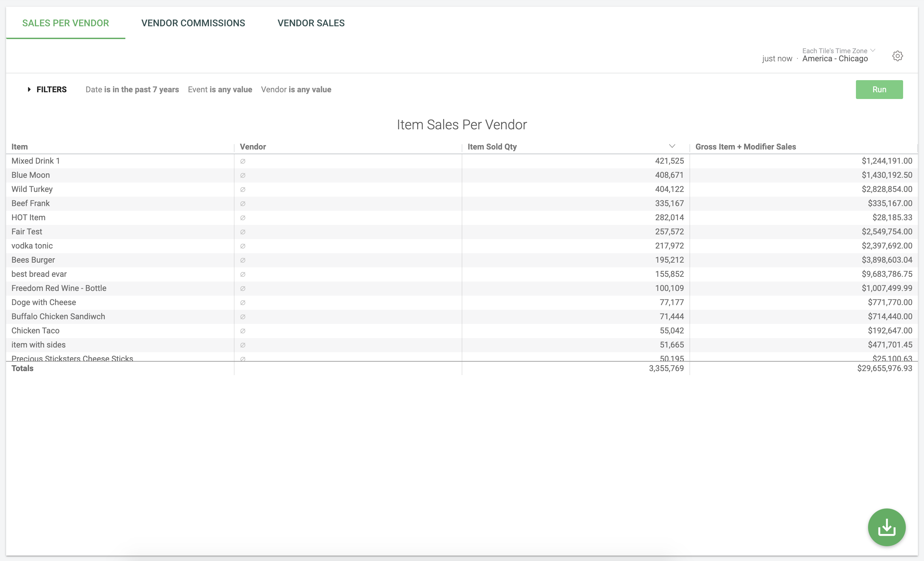The width and height of the screenshot is (924, 561).
Task: Click the Event is any value filter
Action: (x=220, y=90)
